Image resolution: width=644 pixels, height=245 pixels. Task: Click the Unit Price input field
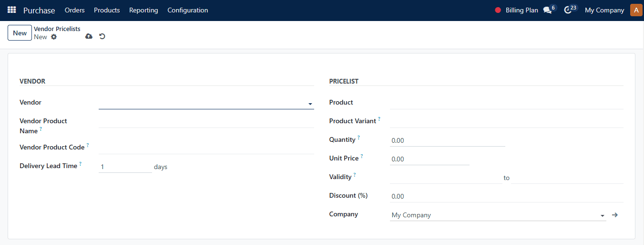click(x=429, y=159)
